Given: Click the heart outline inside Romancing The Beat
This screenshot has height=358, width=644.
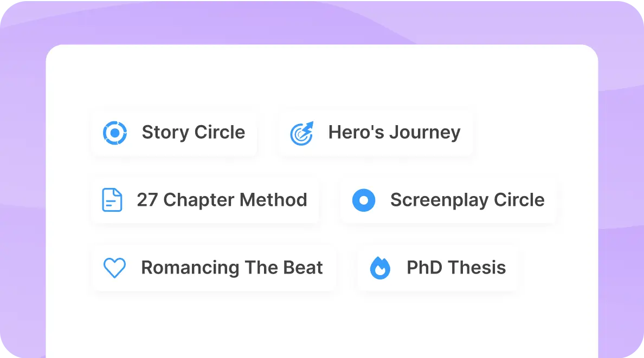Looking at the screenshot, I should [114, 268].
